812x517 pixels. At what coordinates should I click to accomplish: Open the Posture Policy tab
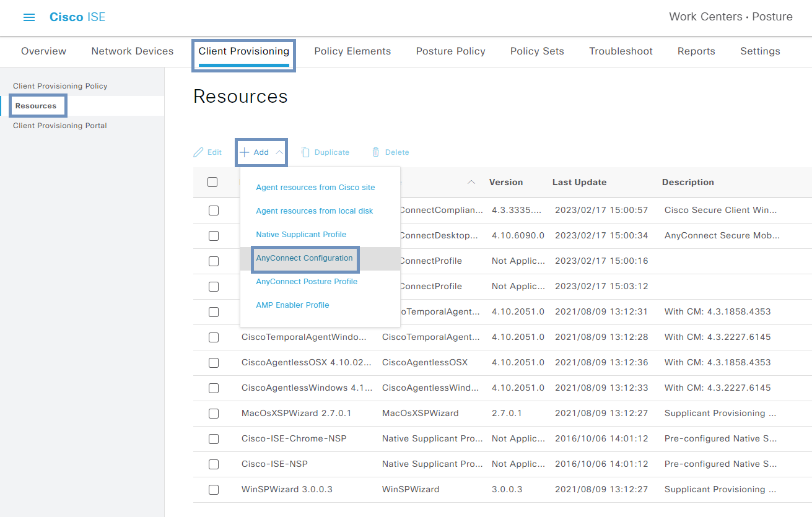451,51
